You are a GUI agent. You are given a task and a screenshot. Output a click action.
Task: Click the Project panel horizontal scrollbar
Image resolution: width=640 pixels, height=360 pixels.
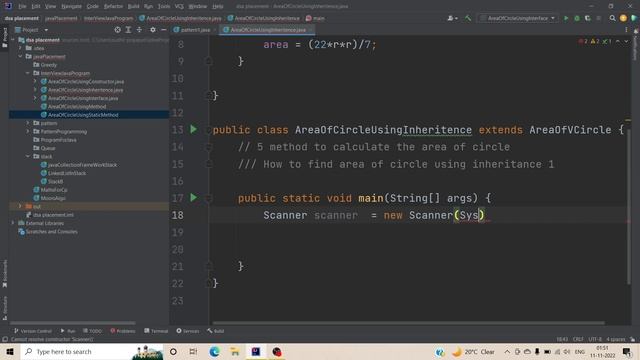pos(73,322)
